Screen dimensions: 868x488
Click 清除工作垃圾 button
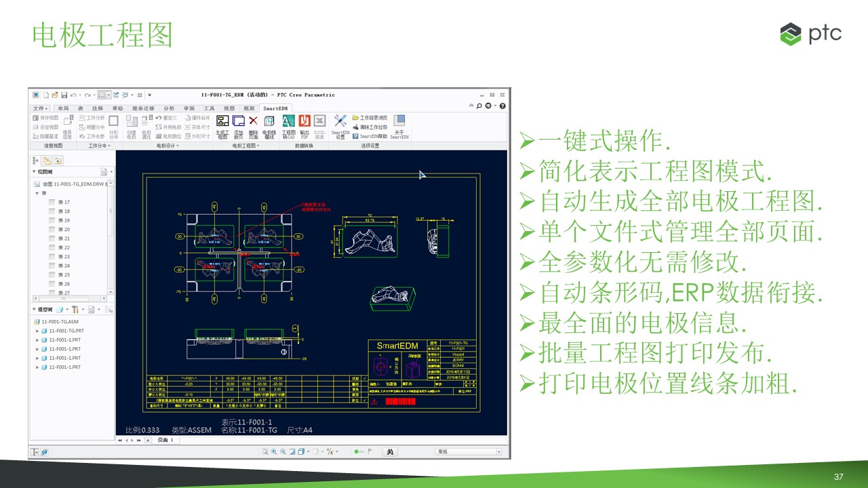[369, 127]
